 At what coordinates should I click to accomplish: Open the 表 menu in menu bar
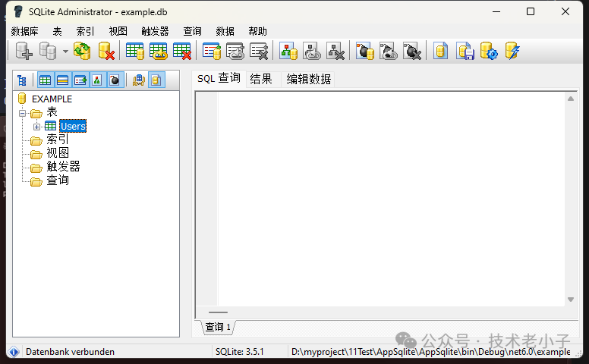[57, 31]
